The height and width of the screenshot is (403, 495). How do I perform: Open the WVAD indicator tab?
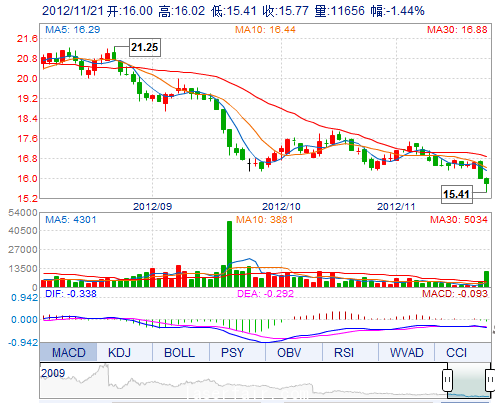pos(407,352)
